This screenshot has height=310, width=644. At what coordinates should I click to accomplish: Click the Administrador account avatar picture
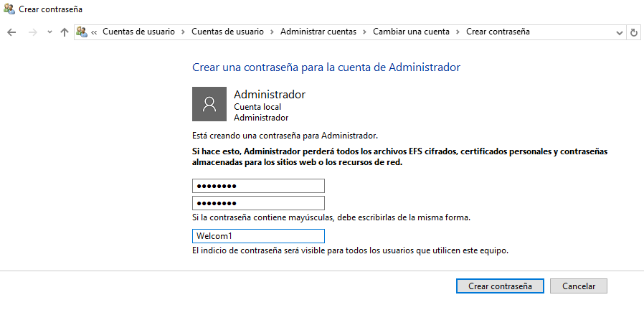coord(209,104)
